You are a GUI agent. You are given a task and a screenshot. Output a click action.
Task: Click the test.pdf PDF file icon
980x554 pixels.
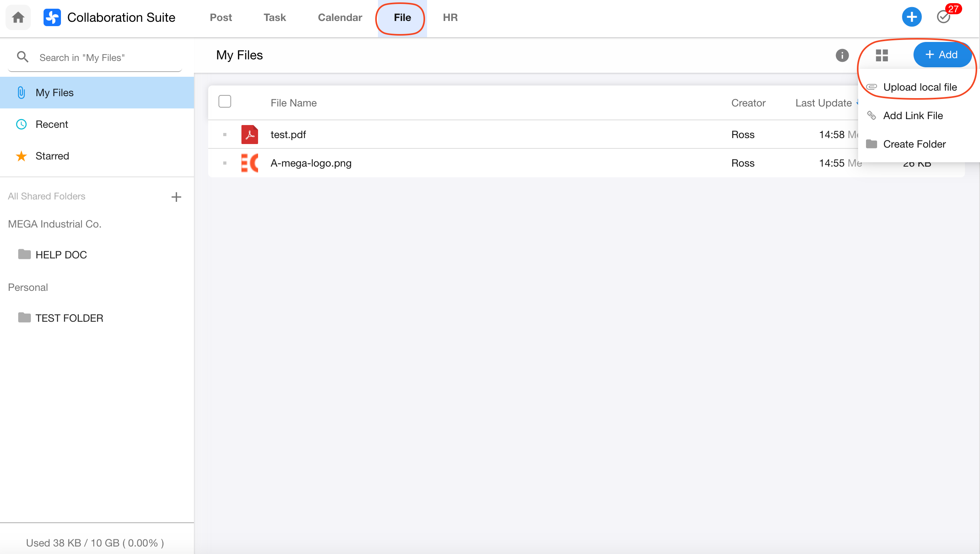tap(250, 135)
